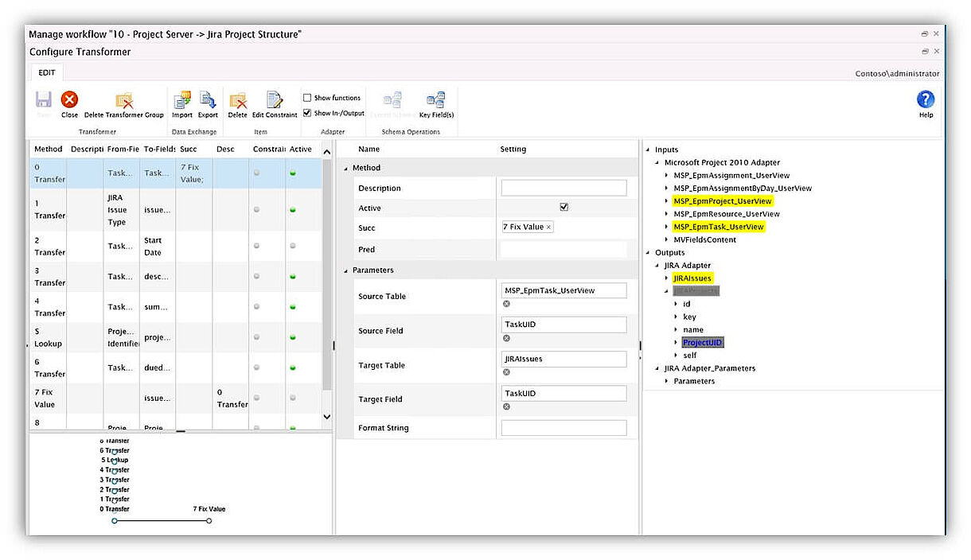Screen dimensions: 971x560
Task: Collapse the Microsoft Project 2010 Adapter node
Action: click(657, 162)
